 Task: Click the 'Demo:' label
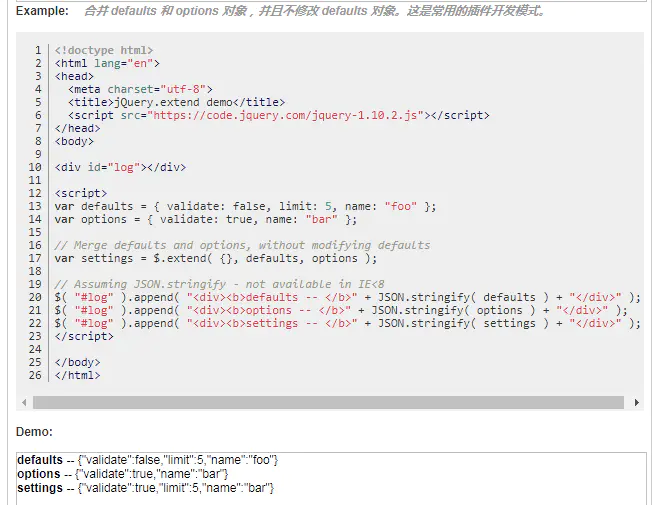point(34,431)
